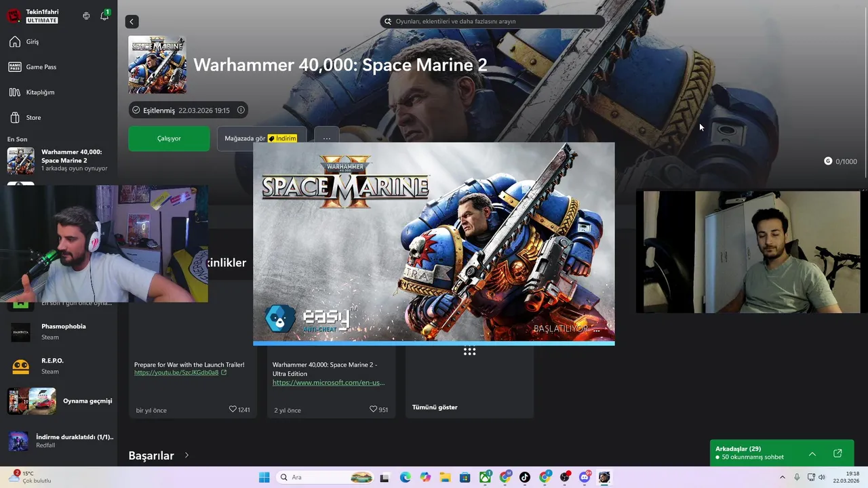Screen dimensions: 868x488
Task: Click the microphone tray icon
Action: (x=797, y=477)
